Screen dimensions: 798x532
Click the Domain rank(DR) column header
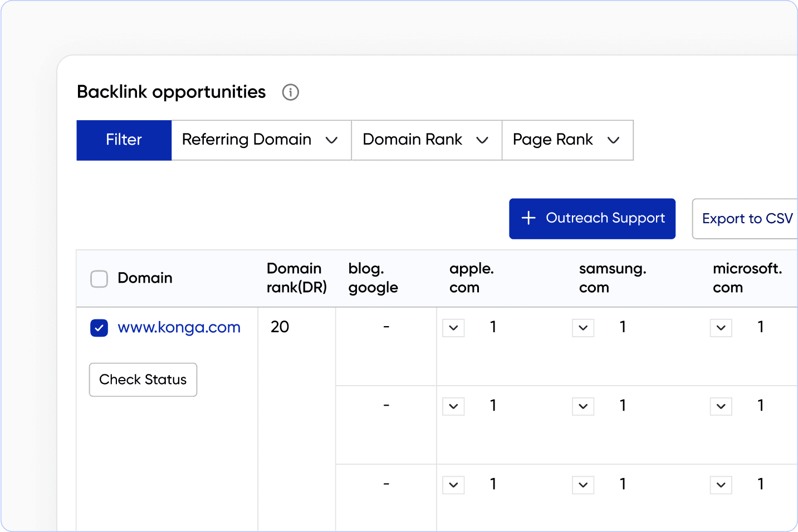tap(296, 278)
